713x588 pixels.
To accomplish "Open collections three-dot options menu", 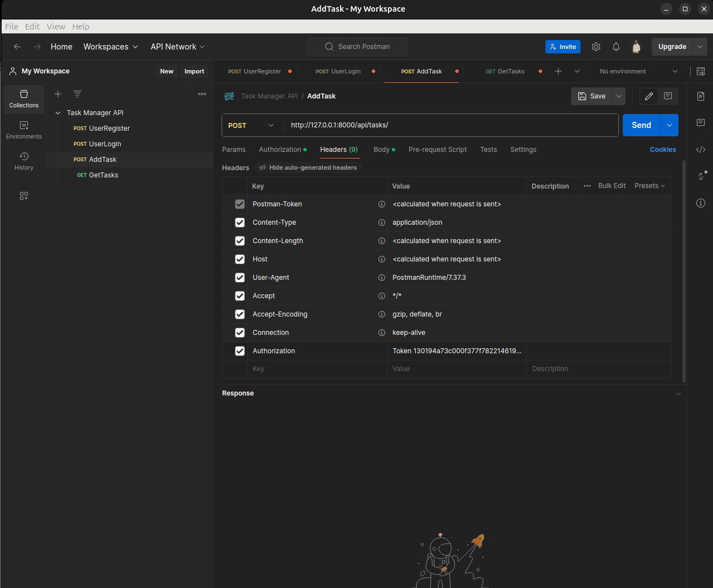I will point(202,94).
